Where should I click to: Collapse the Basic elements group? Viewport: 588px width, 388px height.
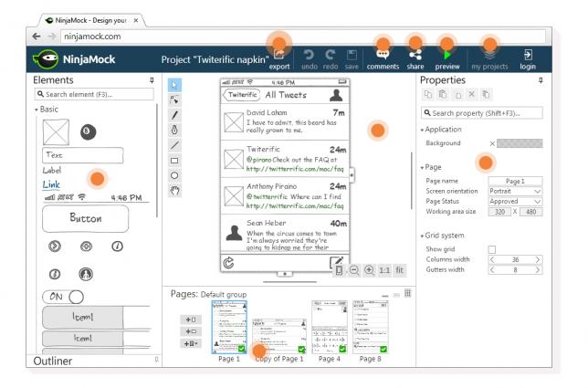point(37,110)
